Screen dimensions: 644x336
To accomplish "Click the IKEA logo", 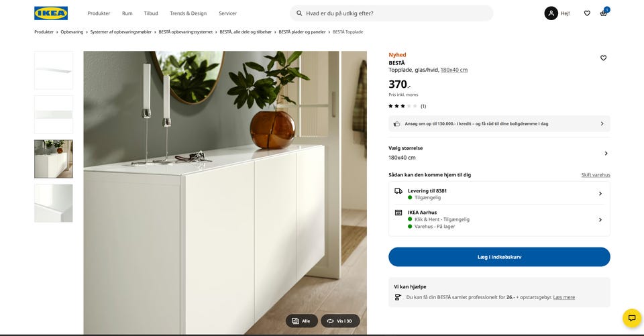I will pyautogui.click(x=51, y=13).
